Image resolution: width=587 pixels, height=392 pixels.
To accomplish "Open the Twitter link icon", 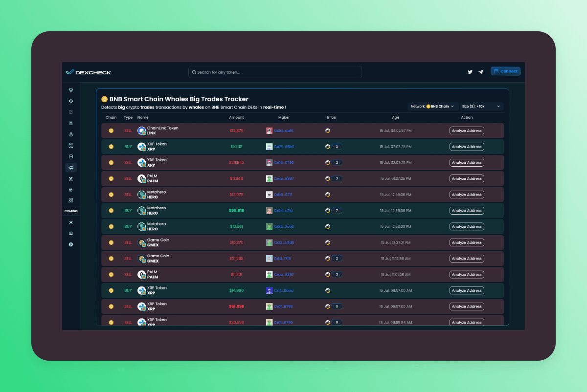I will [470, 72].
